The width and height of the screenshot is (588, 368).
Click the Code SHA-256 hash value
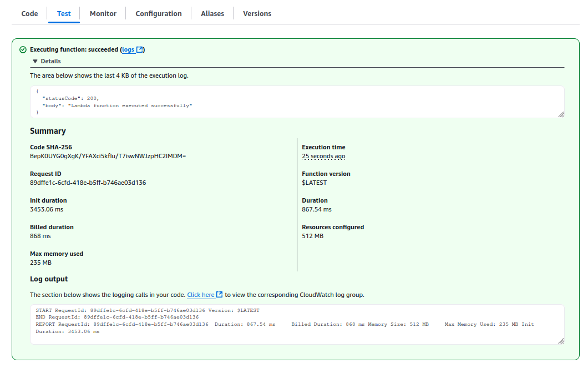[108, 157]
